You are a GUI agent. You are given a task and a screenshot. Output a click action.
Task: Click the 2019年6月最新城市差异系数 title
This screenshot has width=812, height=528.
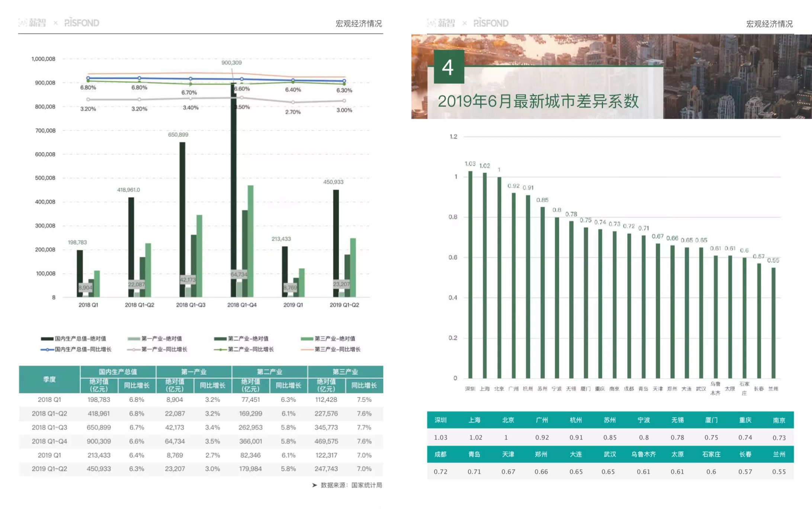pos(538,101)
